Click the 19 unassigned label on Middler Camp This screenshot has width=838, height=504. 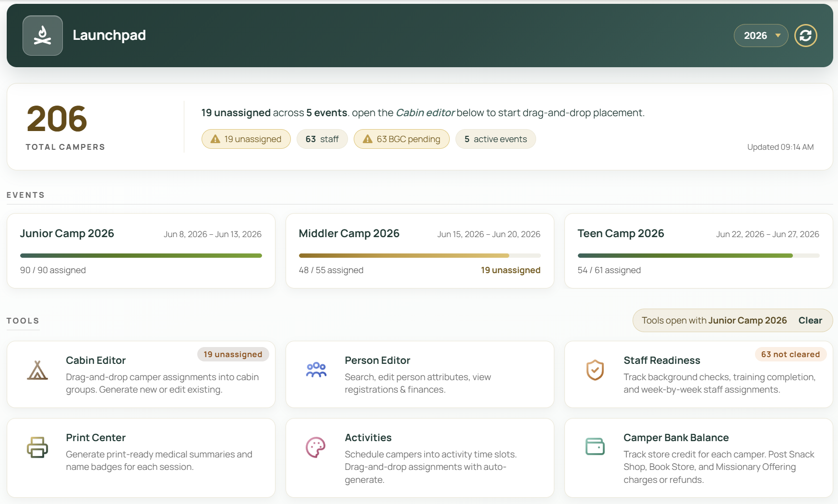point(511,270)
